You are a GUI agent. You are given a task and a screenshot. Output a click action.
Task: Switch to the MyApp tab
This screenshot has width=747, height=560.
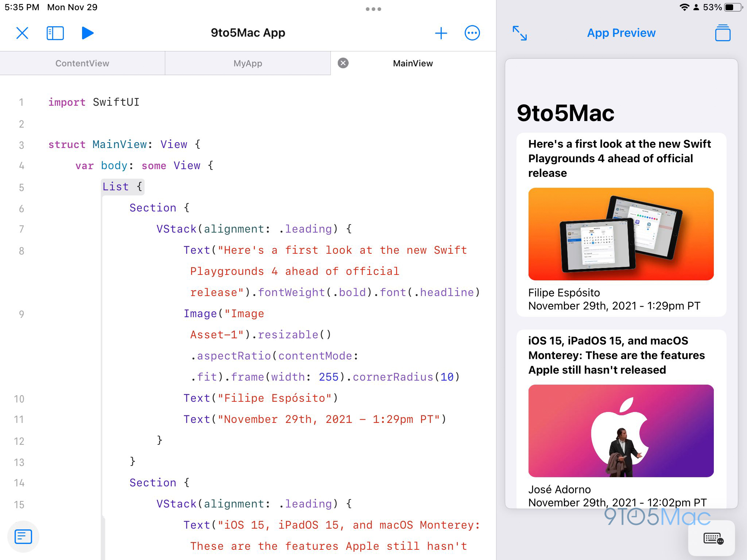(248, 63)
